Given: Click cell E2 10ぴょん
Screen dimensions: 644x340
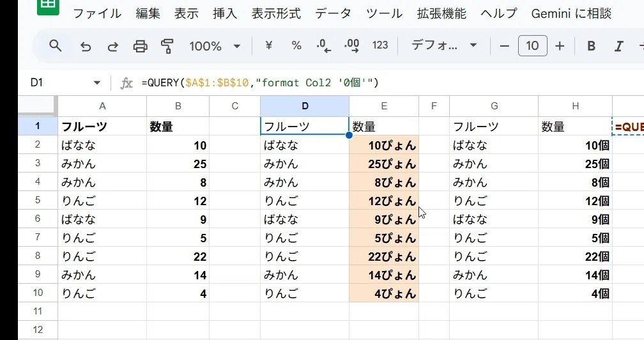Looking at the screenshot, I should point(384,145).
